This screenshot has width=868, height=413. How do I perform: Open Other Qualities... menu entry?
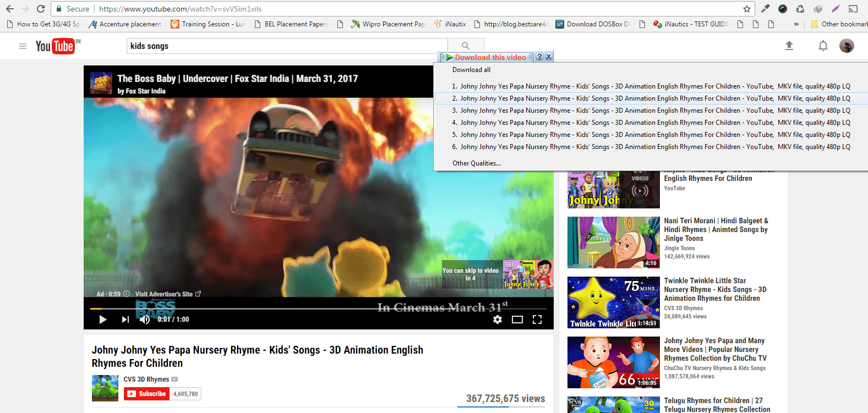click(x=477, y=163)
